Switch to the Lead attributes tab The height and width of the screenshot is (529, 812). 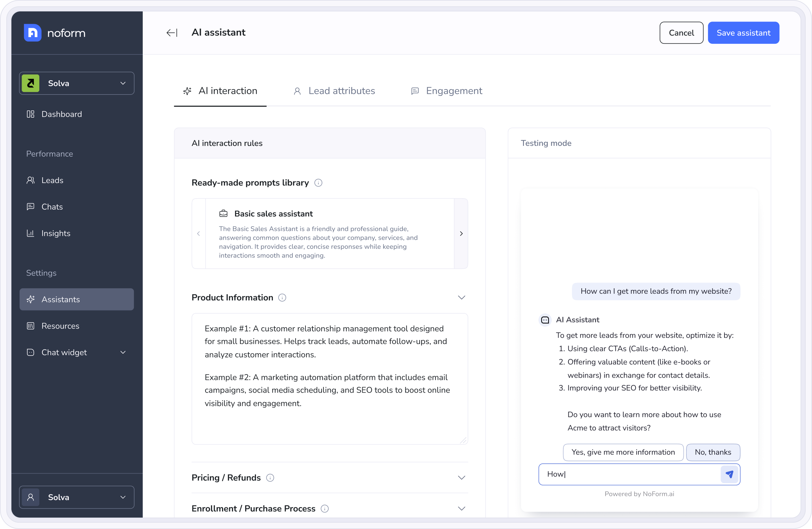[x=334, y=91]
